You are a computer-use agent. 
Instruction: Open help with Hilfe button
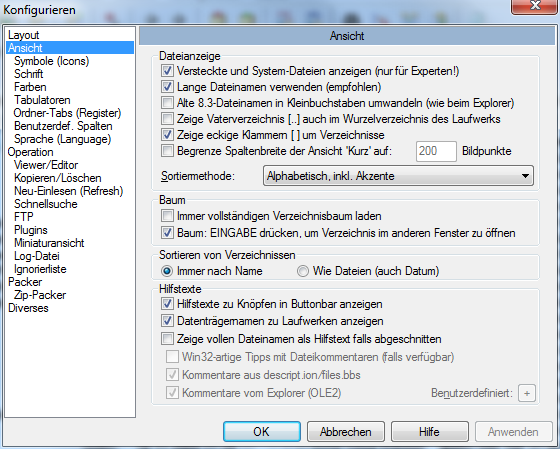(430, 431)
